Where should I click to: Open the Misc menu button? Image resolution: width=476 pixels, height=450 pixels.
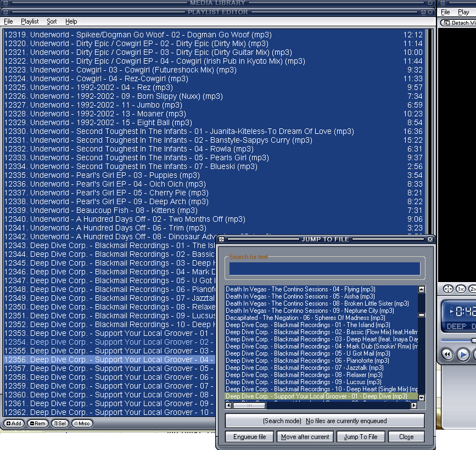click(82, 423)
